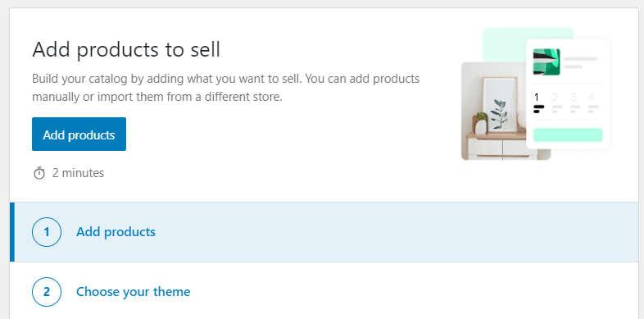Image resolution: width=644 pixels, height=319 pixels.
Task: Click the step 2 number circle
Action: (47, 292)
